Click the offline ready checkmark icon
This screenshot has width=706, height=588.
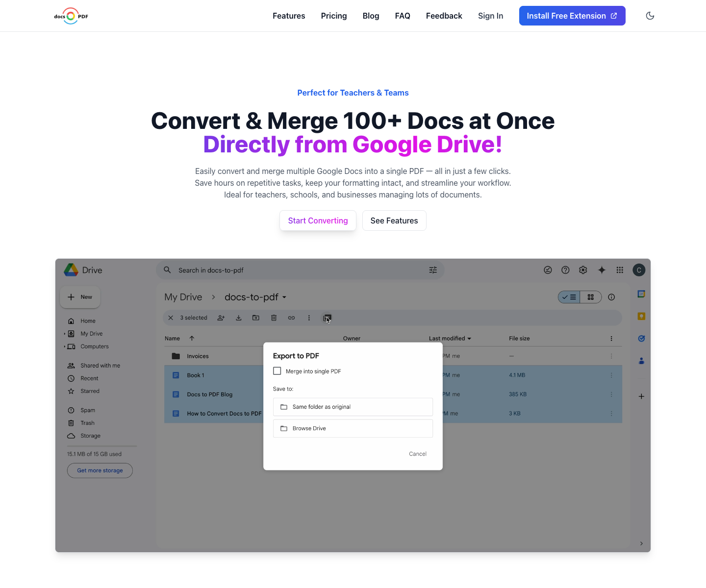[x=548, y=270]
